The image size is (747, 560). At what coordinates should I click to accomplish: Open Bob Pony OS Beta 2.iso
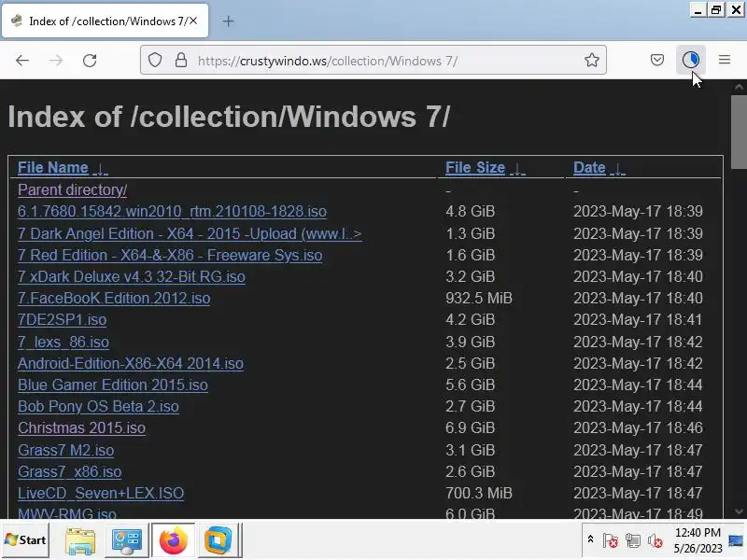pos(98,406)
